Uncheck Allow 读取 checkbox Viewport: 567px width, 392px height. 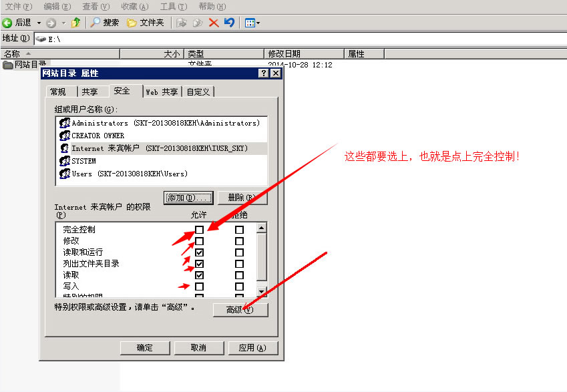click(x=199, y=275)
